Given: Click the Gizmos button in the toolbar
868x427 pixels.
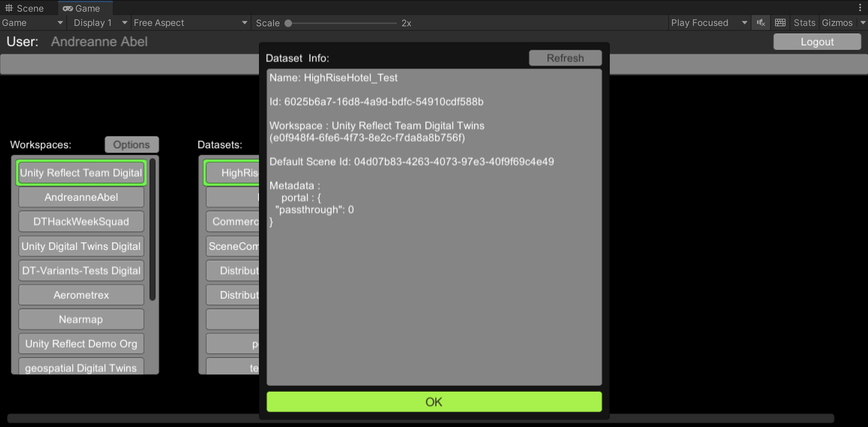Looking at the screenshot, I should pos(838,23).
